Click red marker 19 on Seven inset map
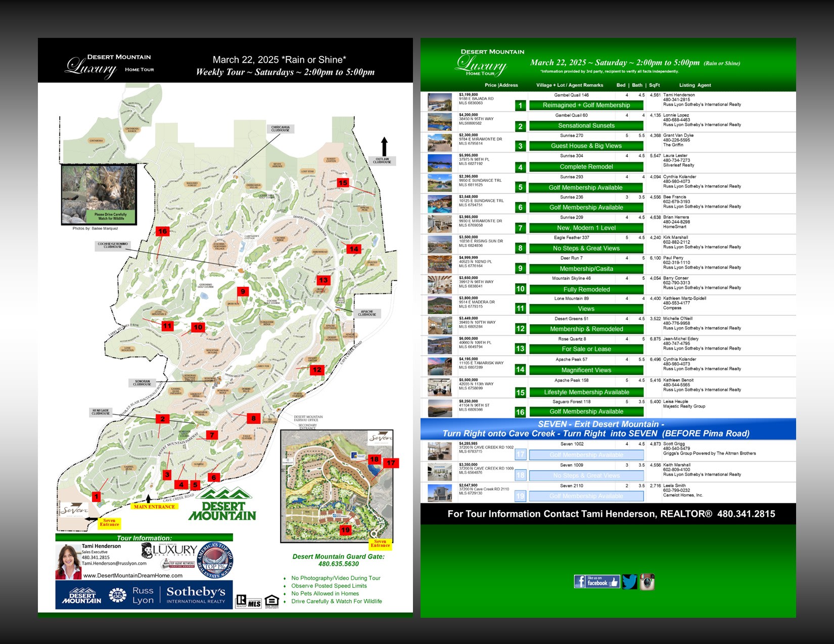 (x=345, y=530)
